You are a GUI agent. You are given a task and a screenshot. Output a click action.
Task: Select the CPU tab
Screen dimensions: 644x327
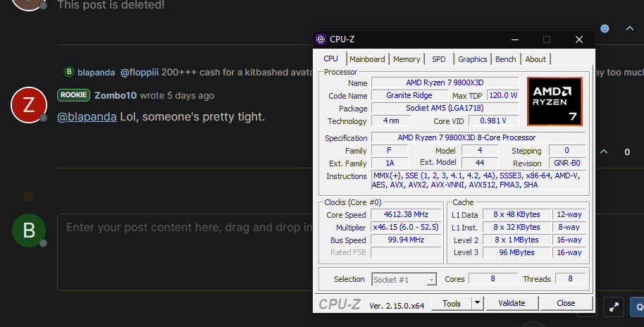point(330,58)
